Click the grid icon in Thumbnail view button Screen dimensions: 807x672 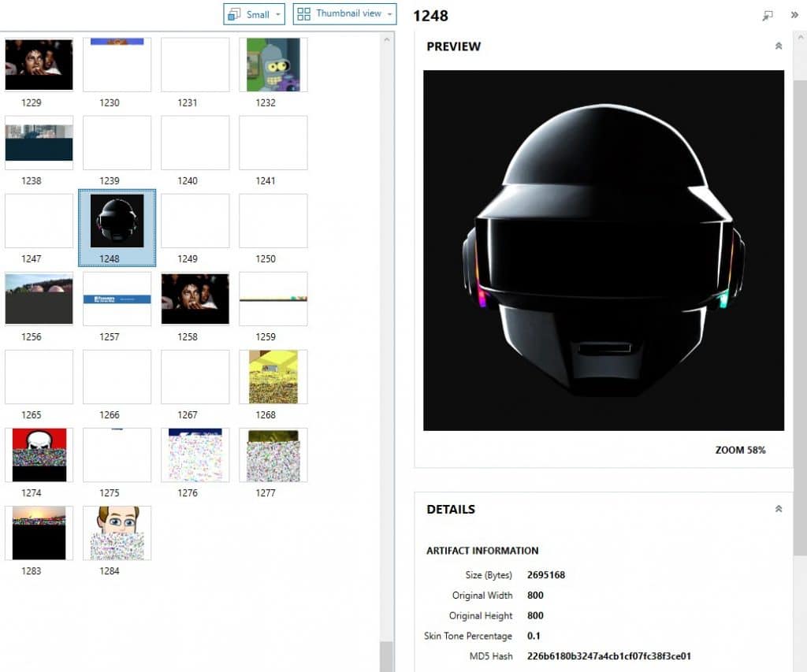click(x=303, y=14)
